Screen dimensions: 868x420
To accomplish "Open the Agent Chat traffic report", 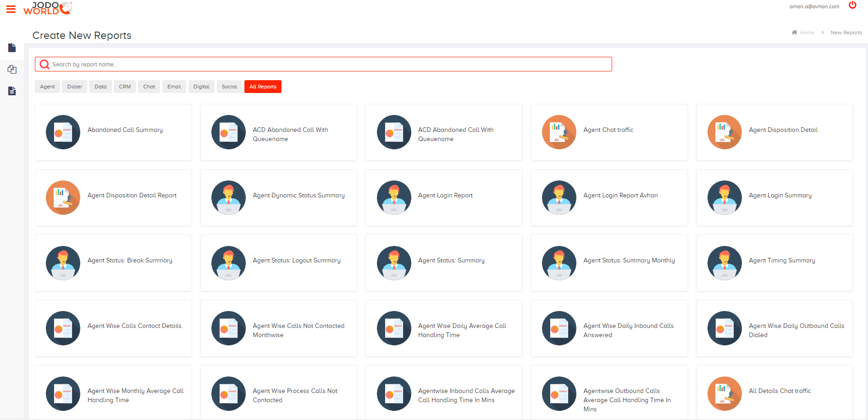I will [x=609, y=132].
